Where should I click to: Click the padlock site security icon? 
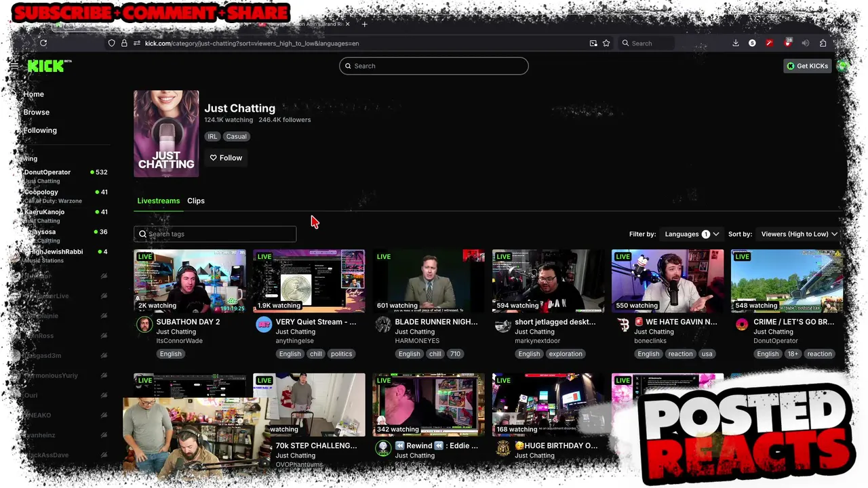click(x=124, y=43)
